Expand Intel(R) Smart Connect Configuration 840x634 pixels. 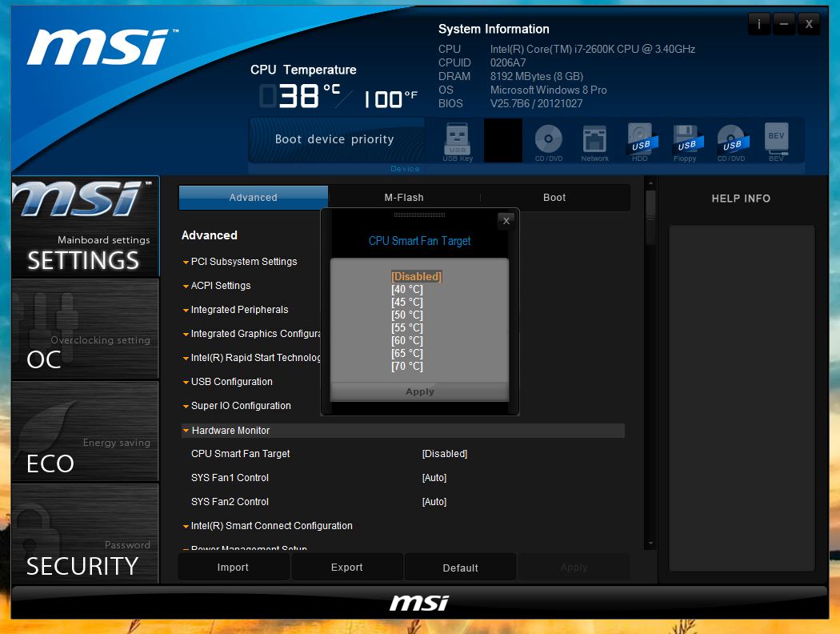[x=268, y=526]
